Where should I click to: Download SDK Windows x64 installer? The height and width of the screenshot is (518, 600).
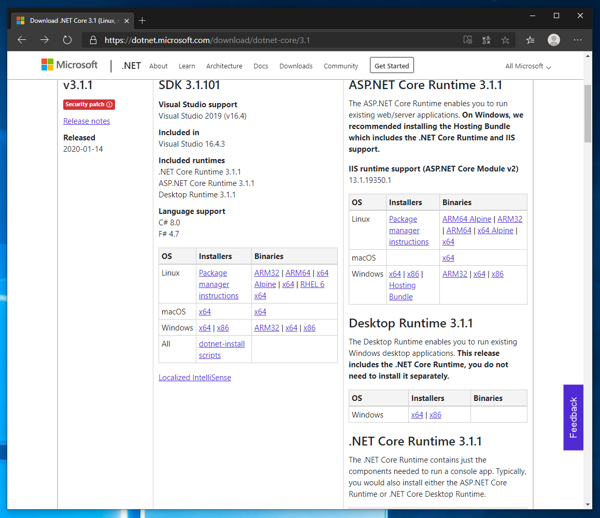click(205, 328)
